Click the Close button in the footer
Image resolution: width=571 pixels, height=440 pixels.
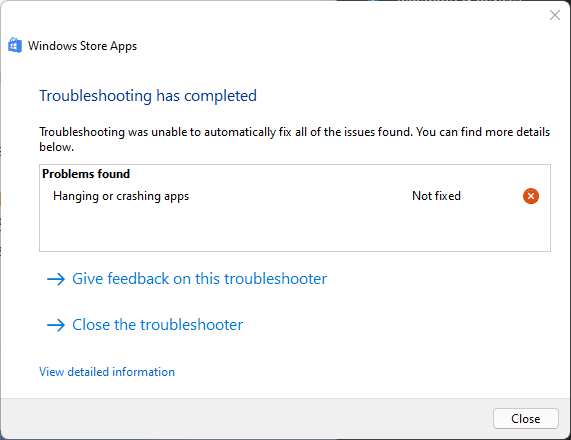pyautogui.click(x=525, y=419)
